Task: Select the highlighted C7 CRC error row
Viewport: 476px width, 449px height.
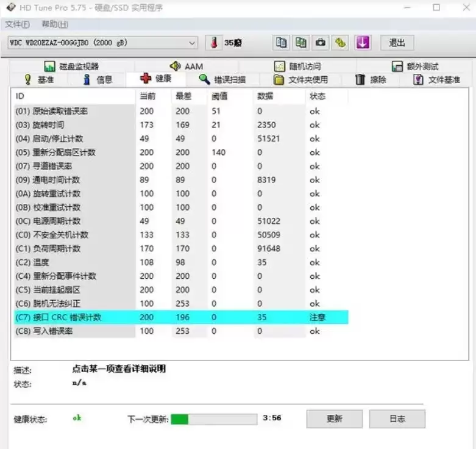Action: click(181, 317)
